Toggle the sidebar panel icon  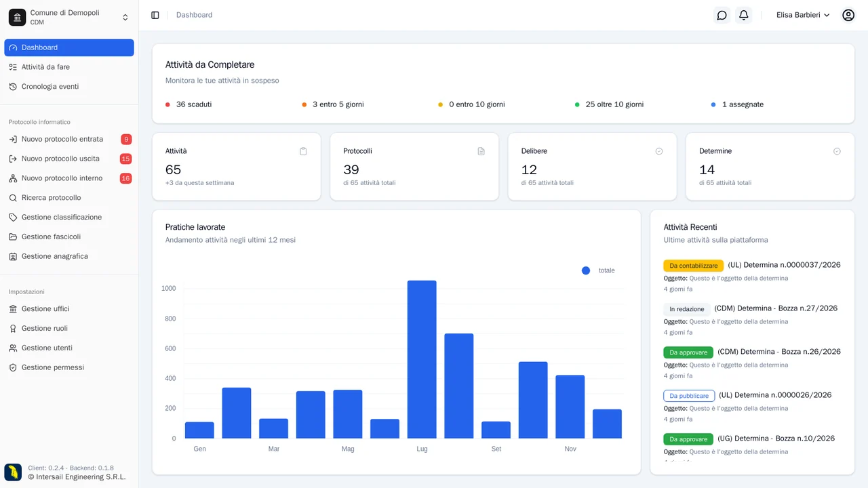coord(155,15)
